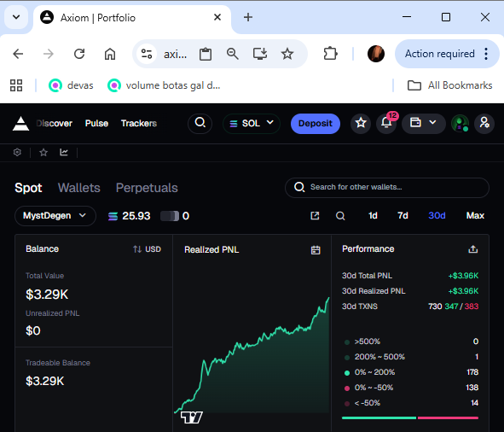This screenshot has height=432, width=504.
Task: Click the magnifier next to 1d
Action: 340,216
